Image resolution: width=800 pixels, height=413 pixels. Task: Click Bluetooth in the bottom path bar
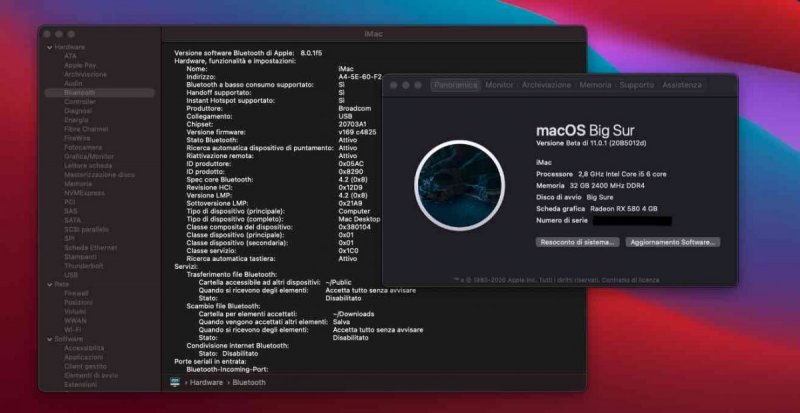coord(249,382)
